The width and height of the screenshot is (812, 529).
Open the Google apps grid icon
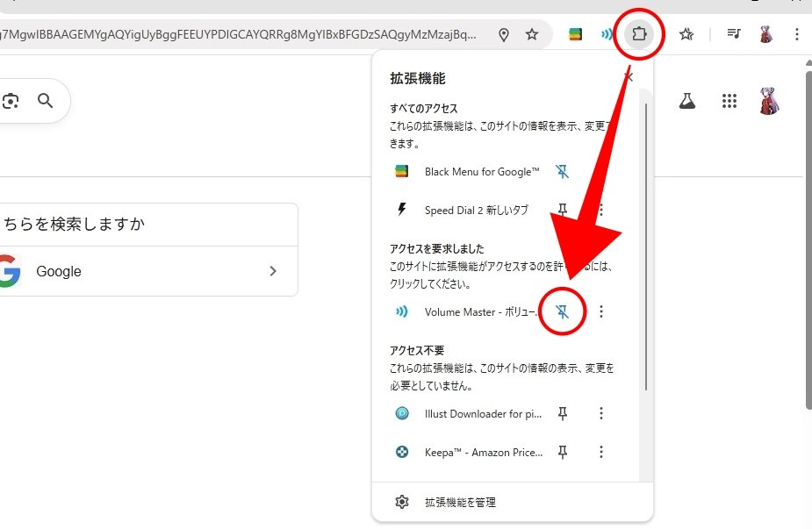click(x=729, y=102)
